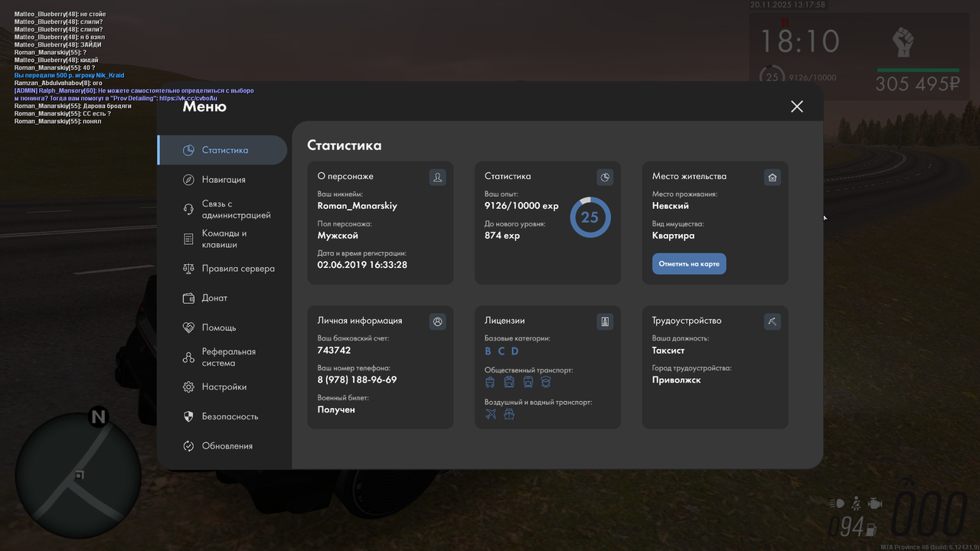The width and height of the screenshot is (980, 551).
Task: Click the Квартира property type
Action: pyautogui.click(x=674, y=236)
